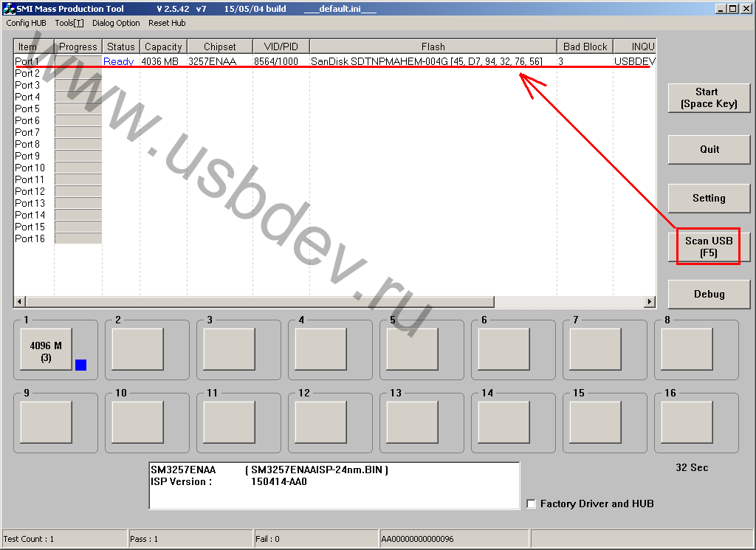Viewport: 756px width, 550px height.
Task: Enable Factory Driver and HUB checkbox
Action: tap(531, 503)
